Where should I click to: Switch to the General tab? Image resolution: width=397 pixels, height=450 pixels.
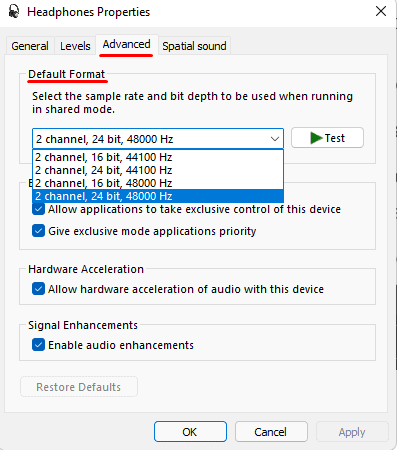click(x=30, y=46)
